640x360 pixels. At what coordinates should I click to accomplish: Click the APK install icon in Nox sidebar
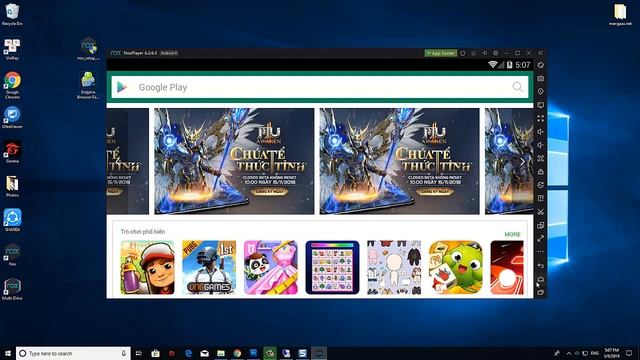[540, 172]
